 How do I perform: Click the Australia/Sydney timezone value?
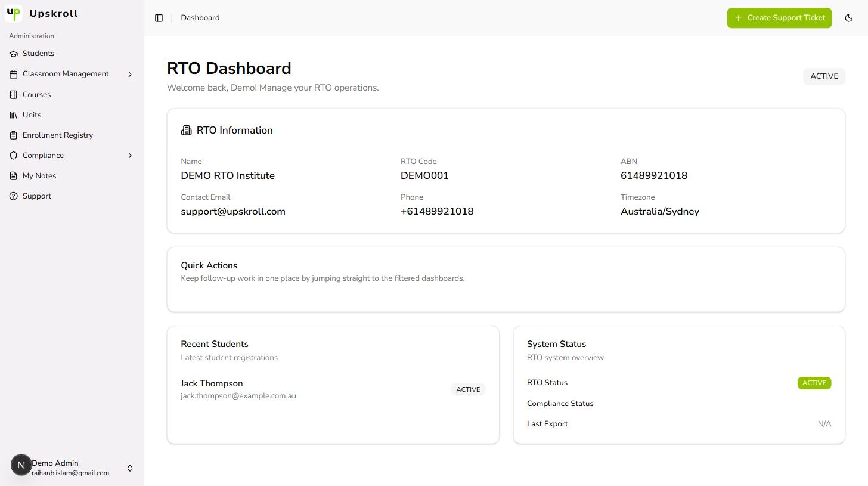pos(660,212)
